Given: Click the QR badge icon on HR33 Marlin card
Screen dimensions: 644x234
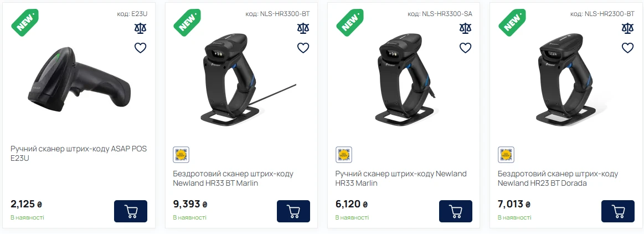Looking at the screenshot, I should 343,155.
